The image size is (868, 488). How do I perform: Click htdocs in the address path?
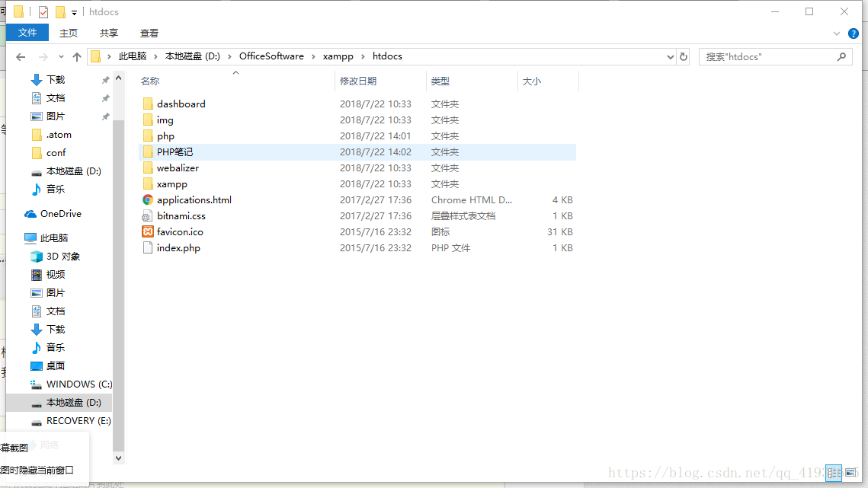[x=387, y=56]
